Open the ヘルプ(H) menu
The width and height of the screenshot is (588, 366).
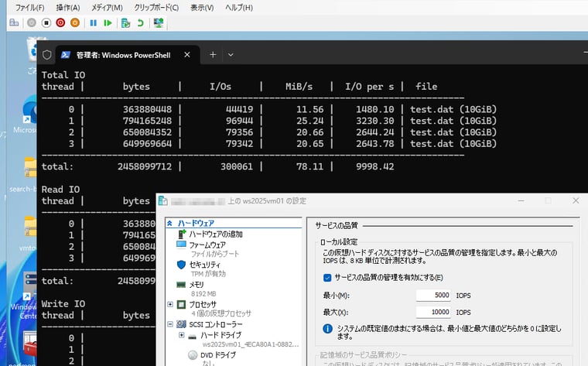pos(239,8)
